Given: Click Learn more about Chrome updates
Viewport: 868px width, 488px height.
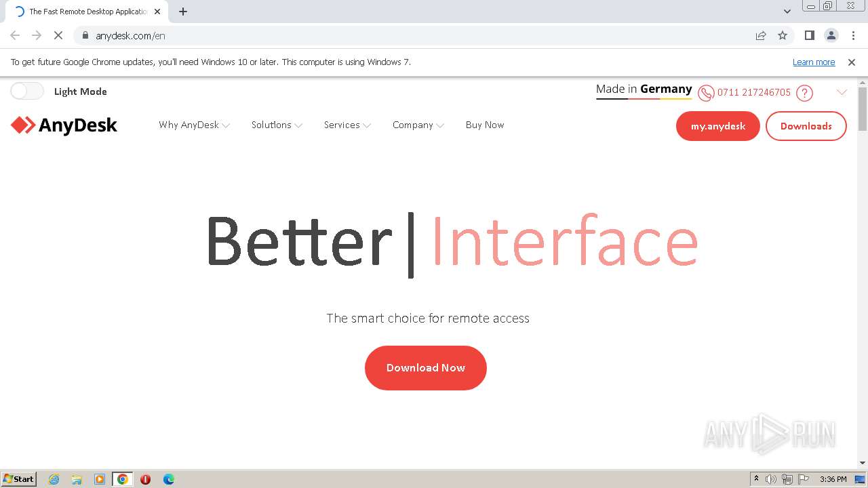Looking at the screenshot, I should (x=814, y=62).
